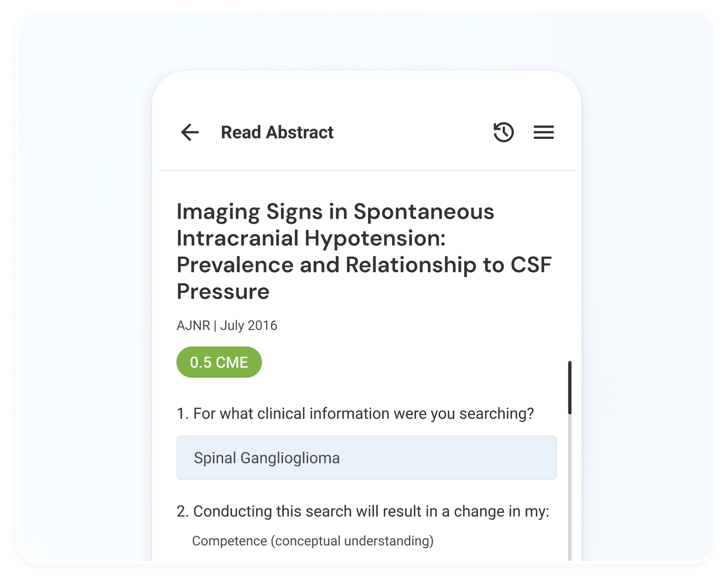728x581 pixels.
Task: Click the word Hypotension in the title
Action: click(x=375, y=238)
